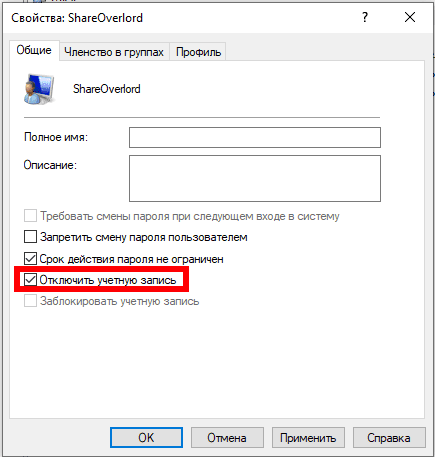Focus the Полное имя text field
Viewport: 435px width, 457px height.
click(x=255, y=137)
